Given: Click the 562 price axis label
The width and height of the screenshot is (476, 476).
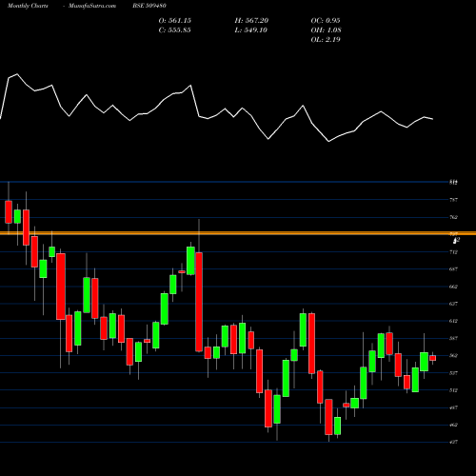Looking at the screenshot, I should 454,355.
